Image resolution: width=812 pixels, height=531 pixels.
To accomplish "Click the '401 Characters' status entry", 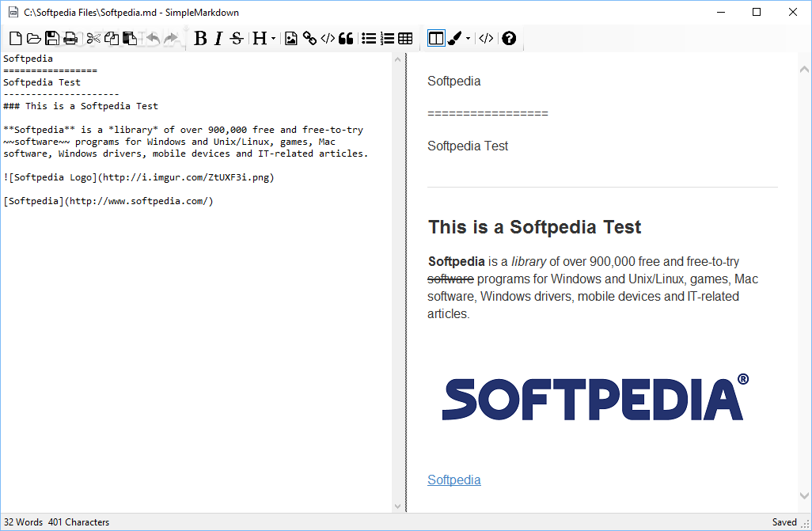I will click(x=78, y=522).
